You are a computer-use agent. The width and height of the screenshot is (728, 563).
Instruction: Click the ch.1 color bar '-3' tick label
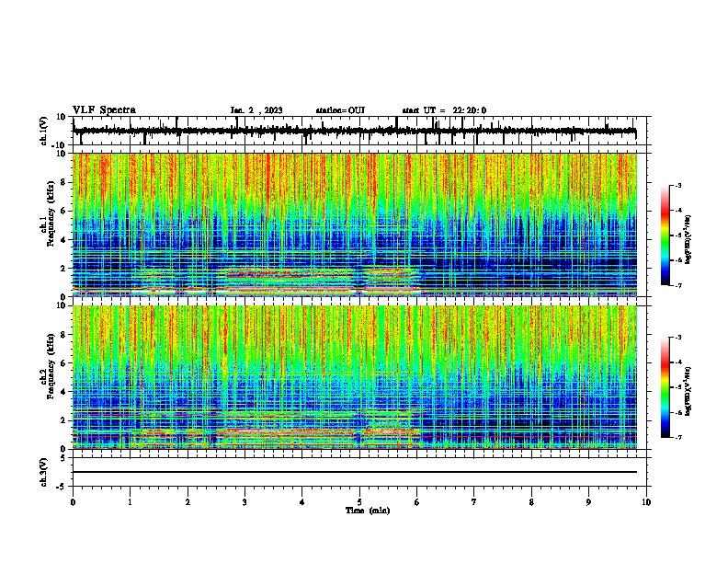tap(678, 186)
